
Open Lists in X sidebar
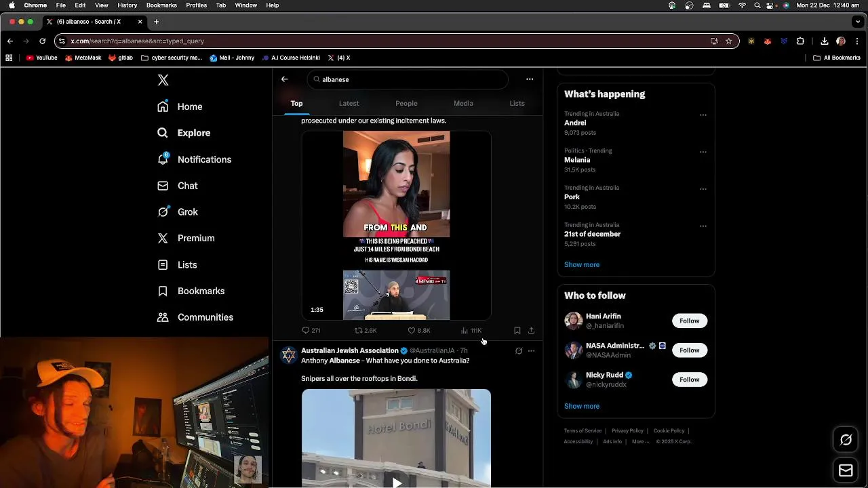pyautogui.click(x=177, y=265)
